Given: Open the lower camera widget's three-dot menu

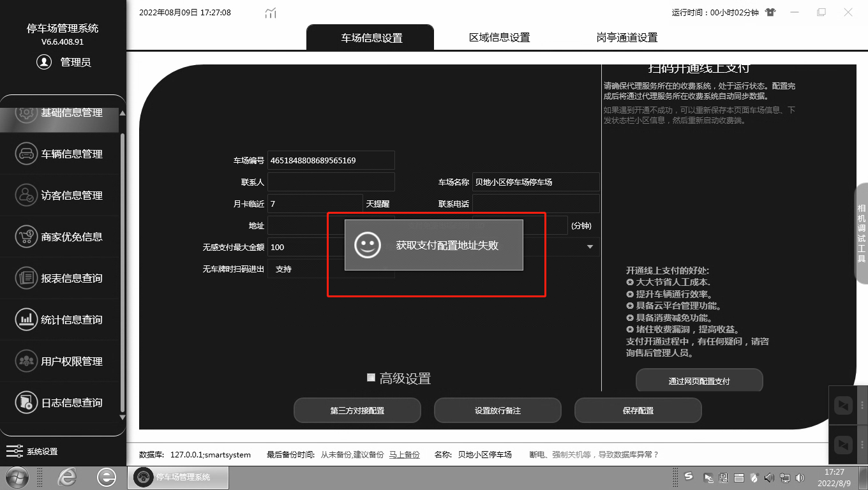Looking at the screenshot, I should point(862,444).
